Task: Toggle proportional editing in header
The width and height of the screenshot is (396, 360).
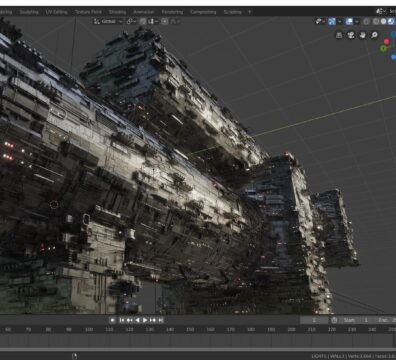Action: (x=165, y=21)
